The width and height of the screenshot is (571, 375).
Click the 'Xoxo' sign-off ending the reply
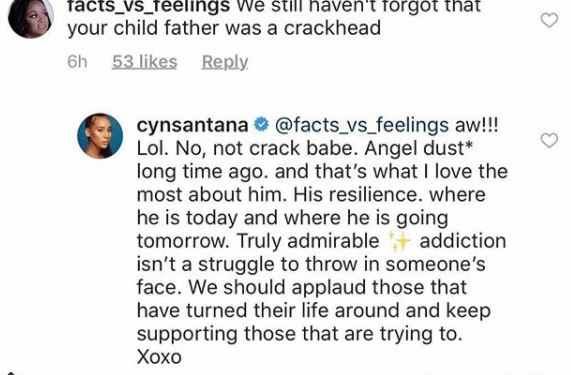coord(159,356)
